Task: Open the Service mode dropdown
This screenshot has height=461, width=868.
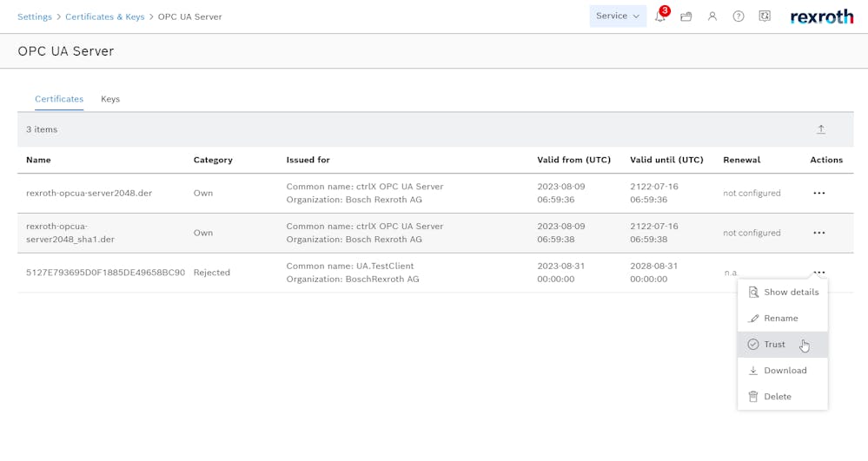Action: (x=618, y=16)
